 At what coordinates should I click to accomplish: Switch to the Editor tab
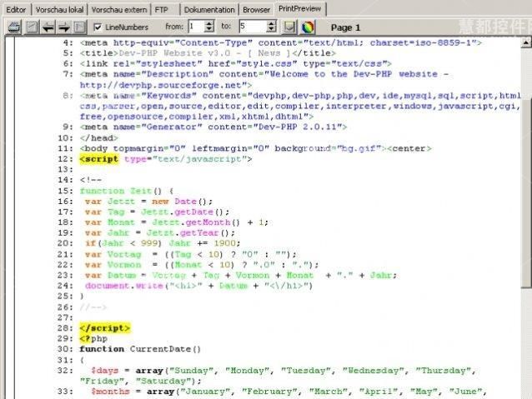16,10
